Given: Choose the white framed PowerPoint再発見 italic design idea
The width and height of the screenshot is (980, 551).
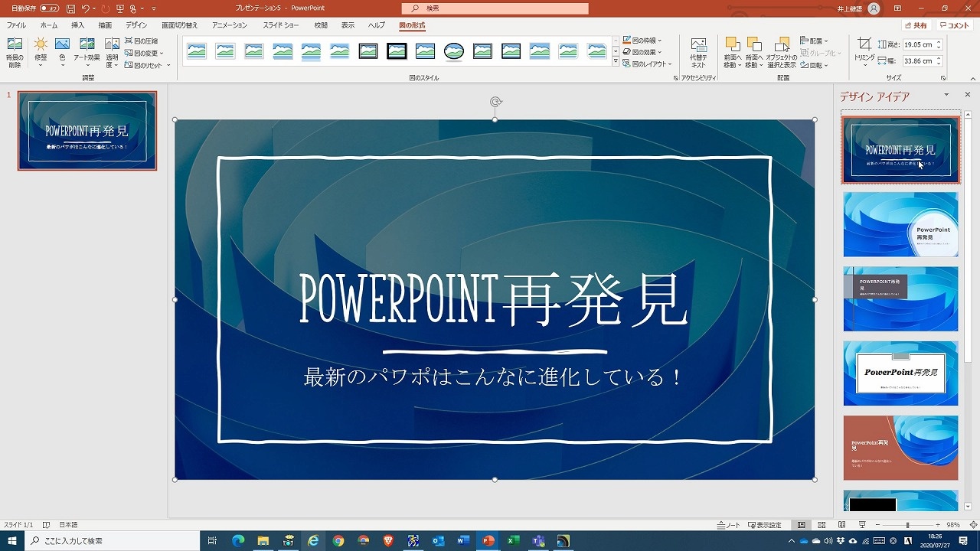Looking at the screenshot, I should (900, 373).
